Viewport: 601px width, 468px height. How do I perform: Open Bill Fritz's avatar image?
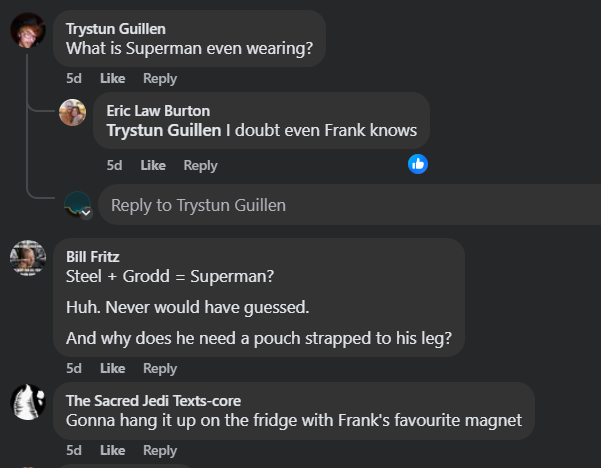pyautogui.click(x=27, y=258)
